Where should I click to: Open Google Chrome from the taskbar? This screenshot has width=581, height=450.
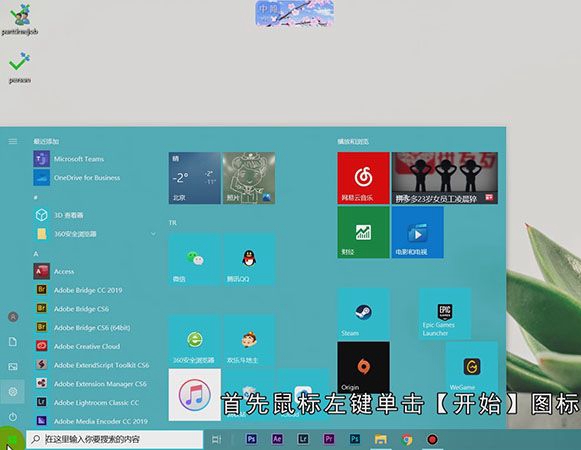coord(406,440)
